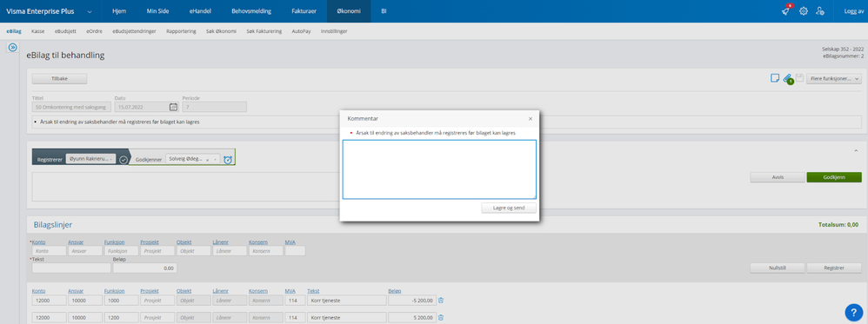The image size is (868, 324).
Task: Click the Konto column header link
Action: (39, 291)
